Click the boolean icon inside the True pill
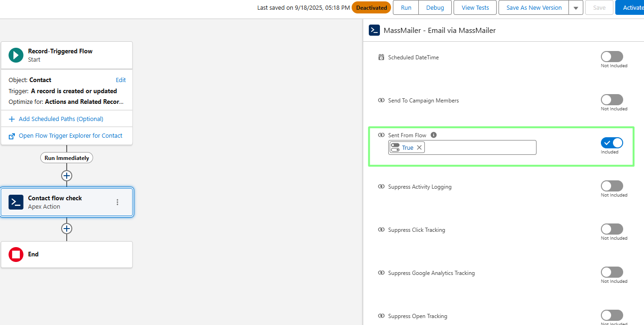This screenshot has height=325, width=644. click(395, 147)
